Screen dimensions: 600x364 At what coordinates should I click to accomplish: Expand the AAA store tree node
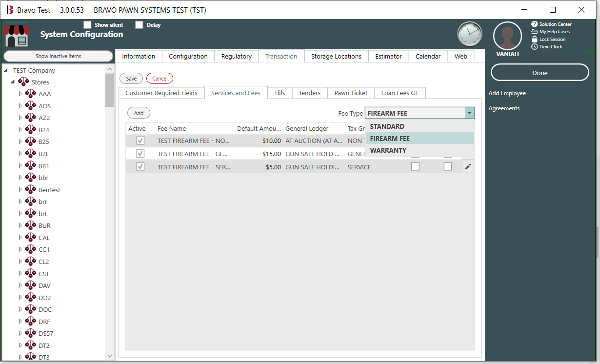[20, 94]
